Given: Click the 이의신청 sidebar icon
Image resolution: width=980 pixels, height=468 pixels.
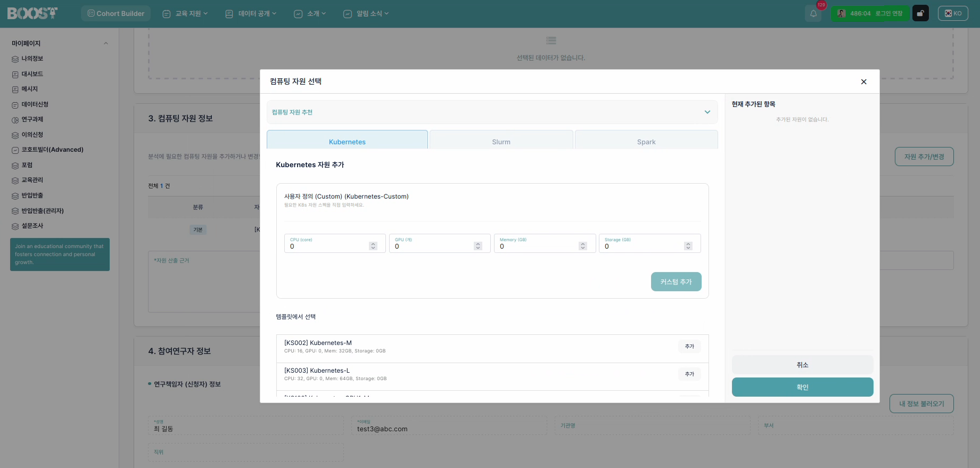Looking at the screenshot, I should tap(15, 135).
